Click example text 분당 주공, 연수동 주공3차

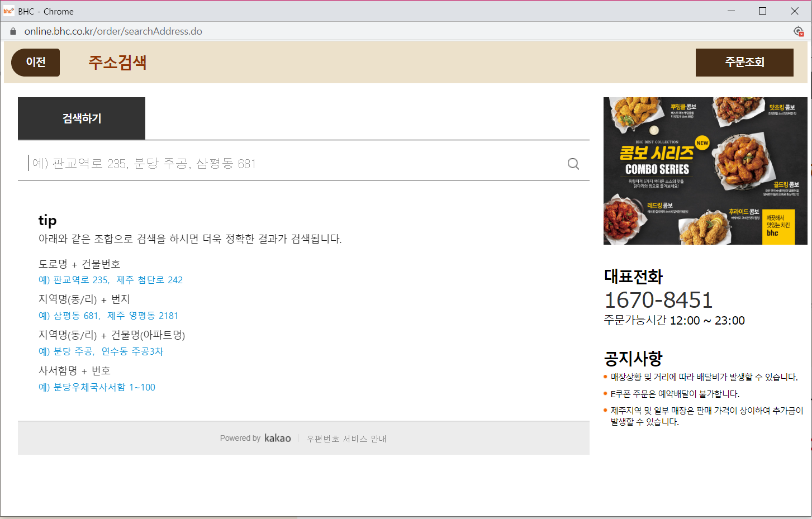coord(101,351)
